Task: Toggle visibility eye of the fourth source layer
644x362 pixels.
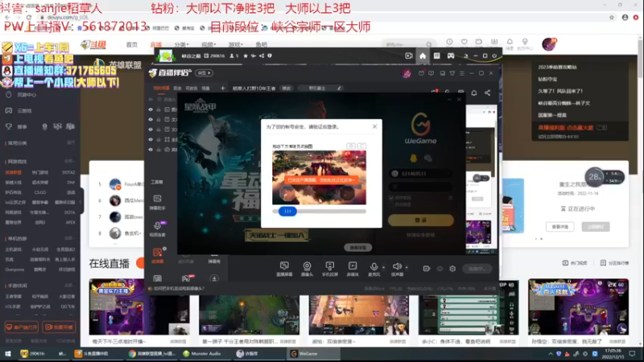Action: tap(151, 139)
